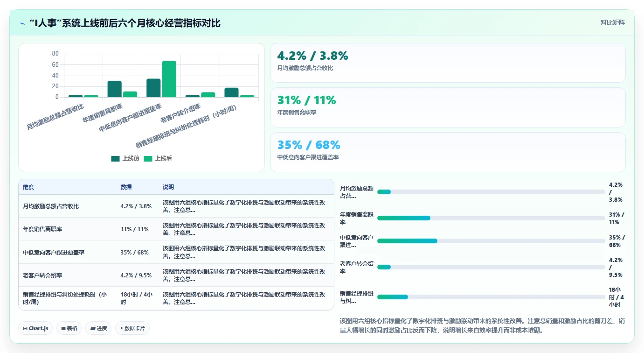
Task: Click the table value 4.2% / 9.5%
Action: tap(136, 275)
